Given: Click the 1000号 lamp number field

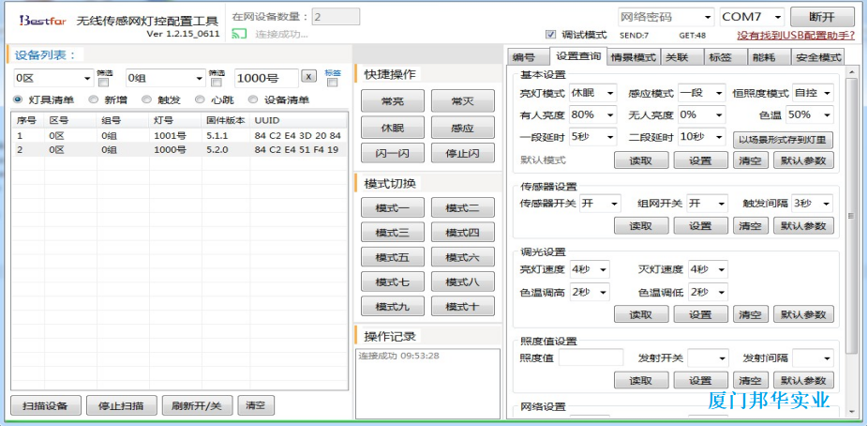Looking at the screenshot, I should coord(266,79).
